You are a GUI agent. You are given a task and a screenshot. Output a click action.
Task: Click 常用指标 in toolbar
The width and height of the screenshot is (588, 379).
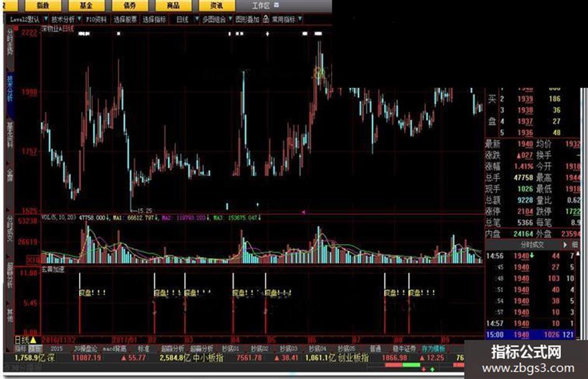[284, 19]
